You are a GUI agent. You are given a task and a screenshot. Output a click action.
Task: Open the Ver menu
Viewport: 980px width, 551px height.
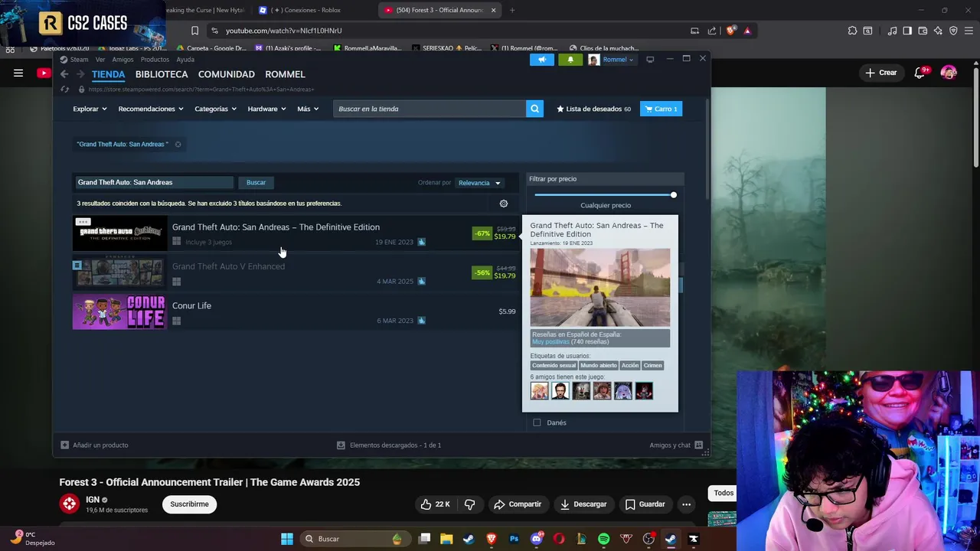[x=100, y=60]
